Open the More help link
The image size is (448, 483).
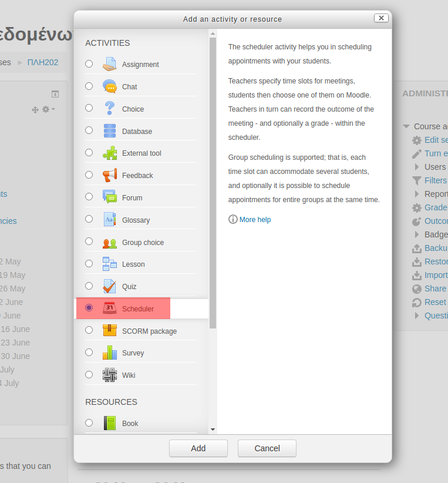[x=255, y=220]
